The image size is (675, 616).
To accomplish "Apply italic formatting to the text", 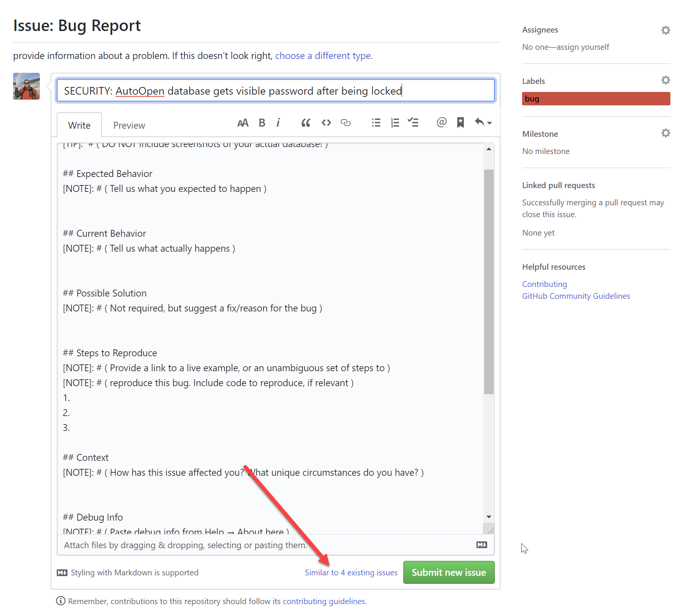I will (278, 123).
